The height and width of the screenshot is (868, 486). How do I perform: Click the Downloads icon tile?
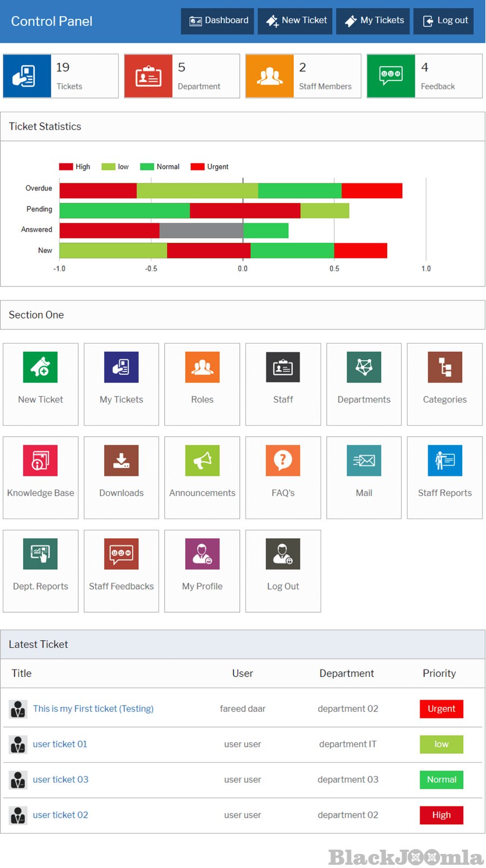[x=122, y=461]
